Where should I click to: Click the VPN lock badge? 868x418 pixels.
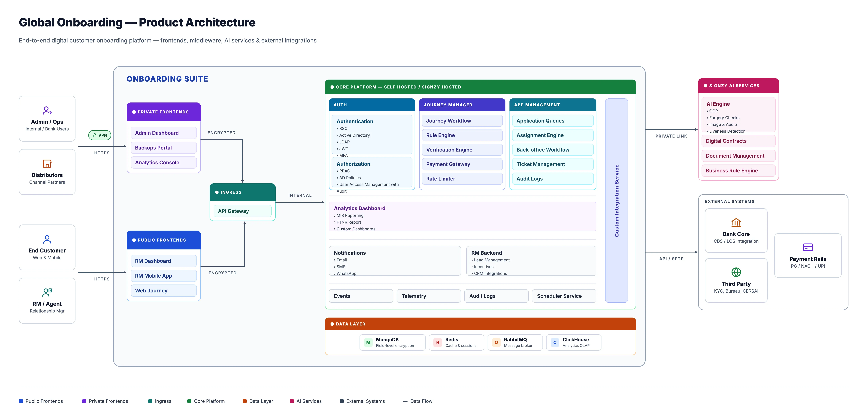point(100,135)
